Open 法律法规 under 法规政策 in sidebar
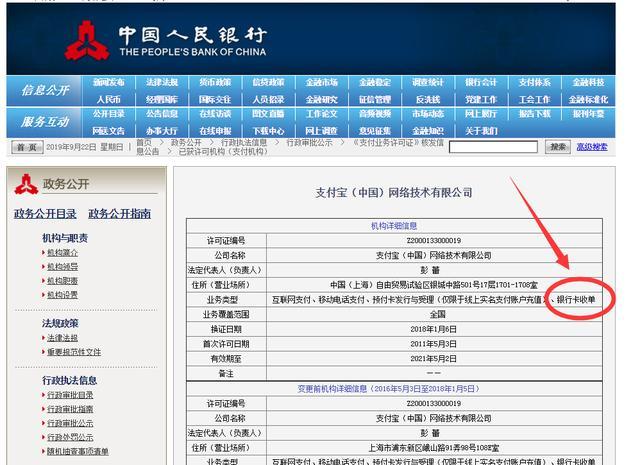 click(62, 338)
